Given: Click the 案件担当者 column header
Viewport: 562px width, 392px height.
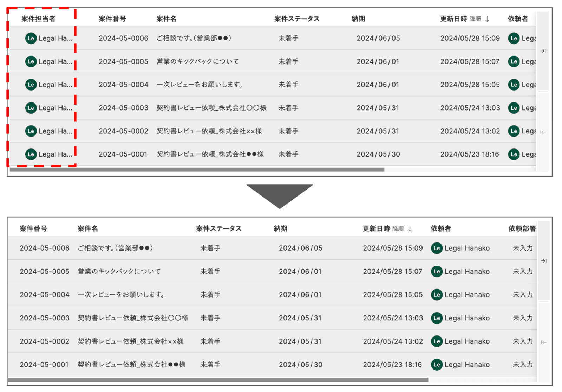Looking at the screenshot, I should pos(38,19).
